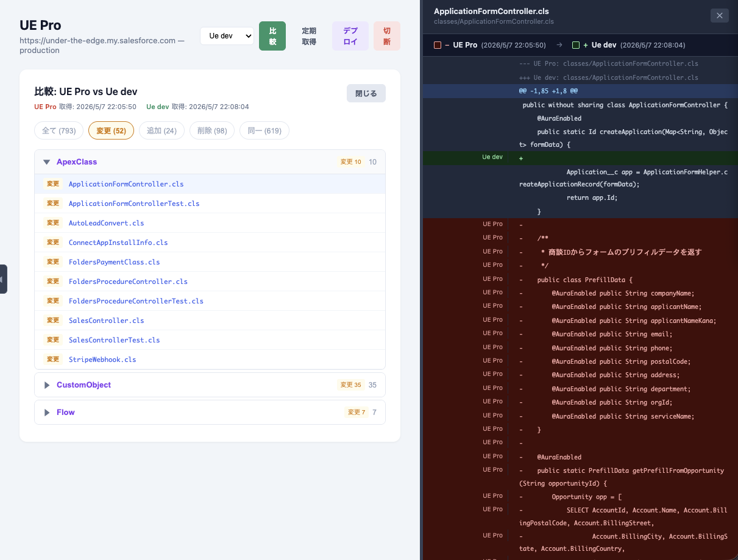Image resolution: width=738 pixels, height=560 pixels.
Task: Click the +++ Ue dev file header line
Action: pyautogui.click(x=580, y=77)
